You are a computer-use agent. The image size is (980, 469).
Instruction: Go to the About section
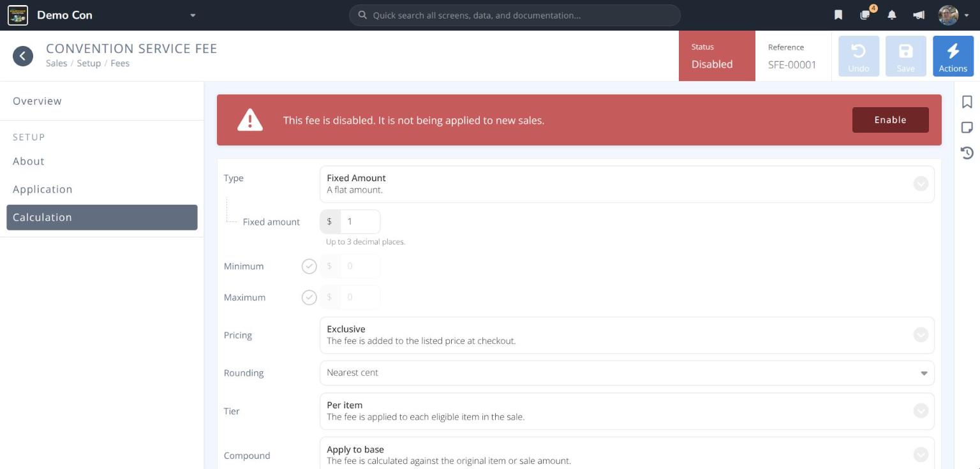(102, 161)
